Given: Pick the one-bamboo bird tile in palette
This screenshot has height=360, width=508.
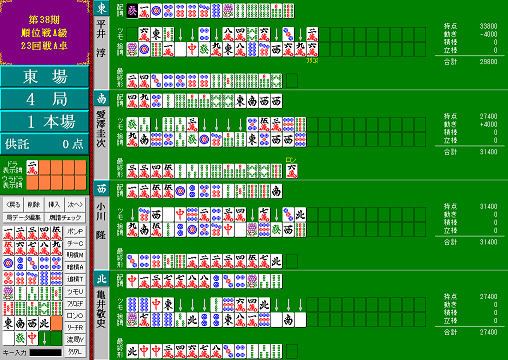Looking at the screenshot, I should coord(8,293).
